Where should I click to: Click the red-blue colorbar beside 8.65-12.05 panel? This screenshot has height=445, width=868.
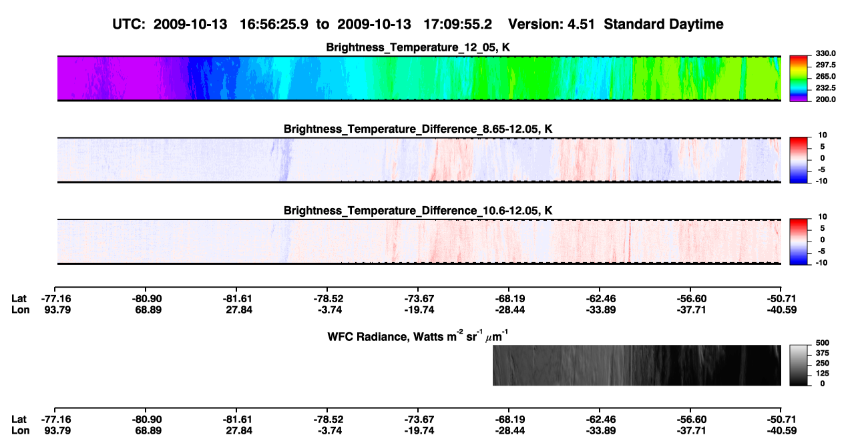click(799, 159)
